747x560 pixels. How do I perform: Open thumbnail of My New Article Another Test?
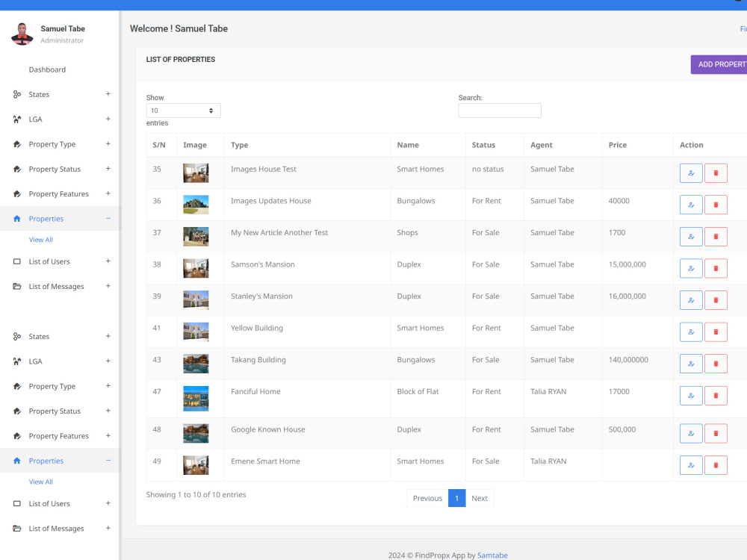tap(196, 237)
